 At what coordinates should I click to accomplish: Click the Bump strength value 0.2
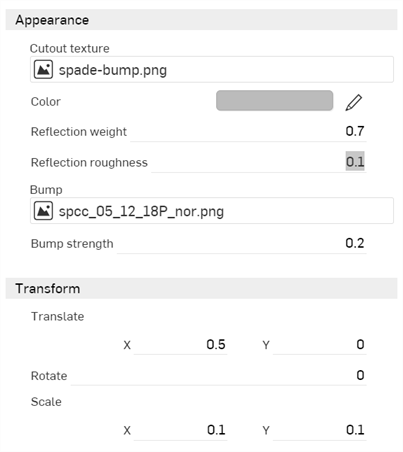(x=355, y=243)
